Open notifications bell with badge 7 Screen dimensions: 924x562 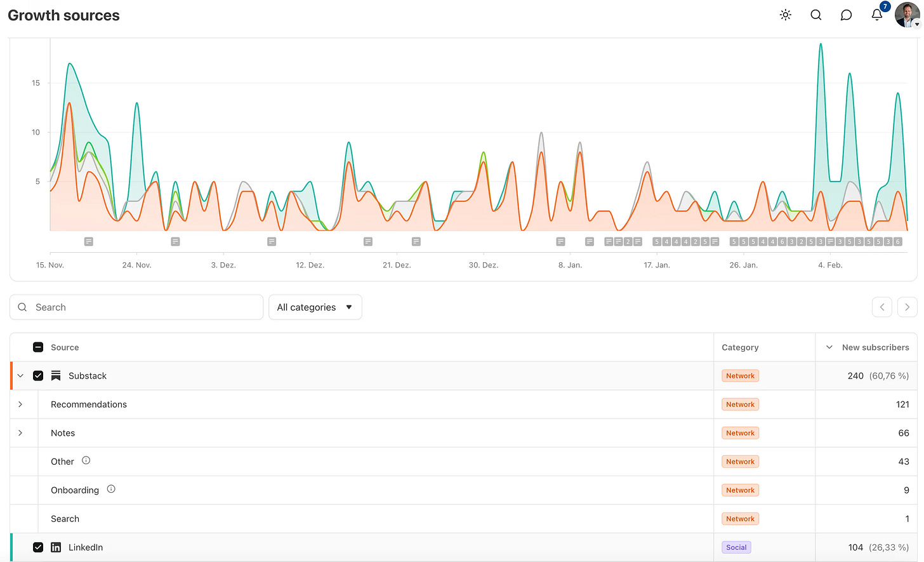877,15
